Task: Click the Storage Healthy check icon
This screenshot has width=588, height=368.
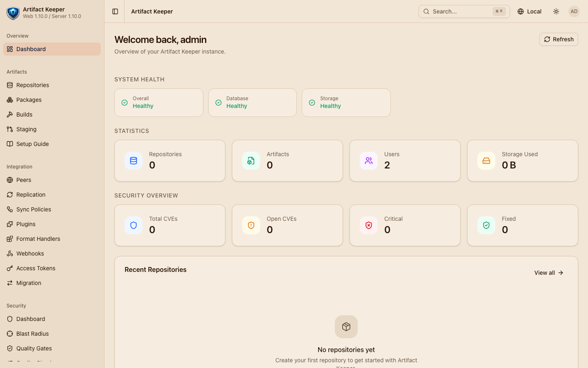Action: (x=312, y=103)
